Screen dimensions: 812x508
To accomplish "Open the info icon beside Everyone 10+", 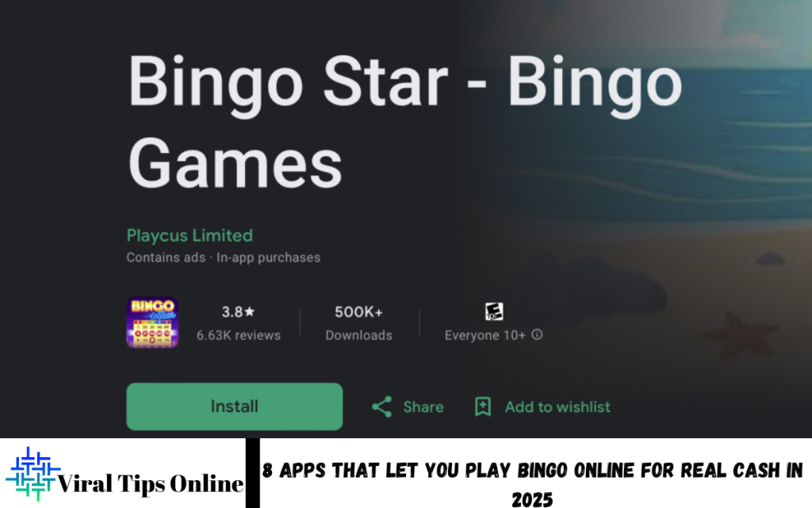I will (x=537, y=334).
